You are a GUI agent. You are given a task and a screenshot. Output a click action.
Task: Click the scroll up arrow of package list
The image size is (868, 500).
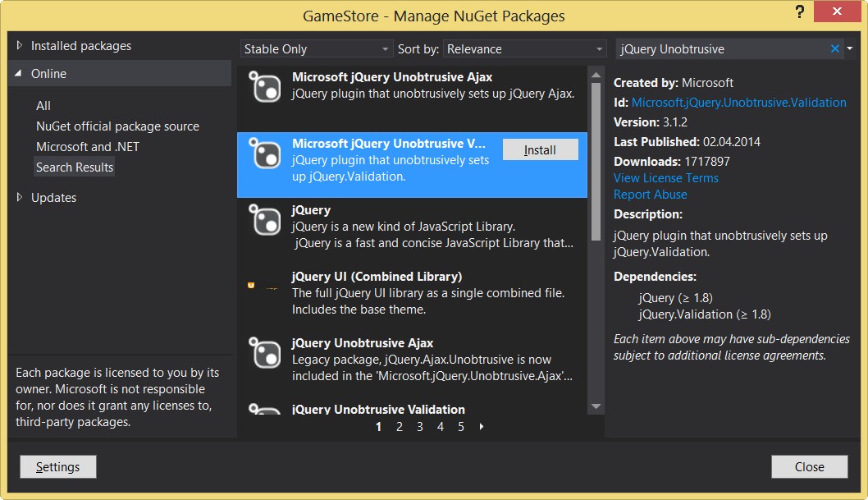pyautogui.click(x=596, y=75)
